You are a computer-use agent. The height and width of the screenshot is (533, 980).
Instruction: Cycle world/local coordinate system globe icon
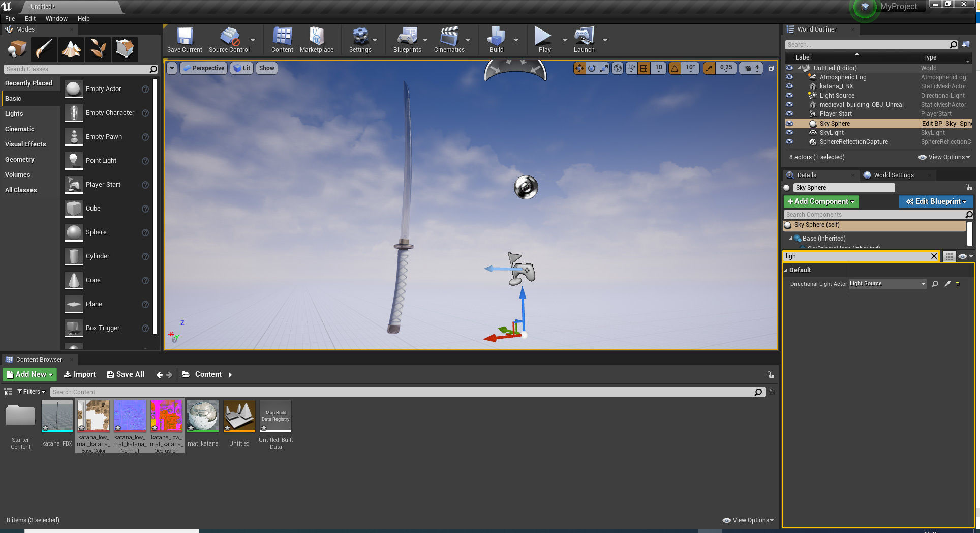click(x=618, y=68)
